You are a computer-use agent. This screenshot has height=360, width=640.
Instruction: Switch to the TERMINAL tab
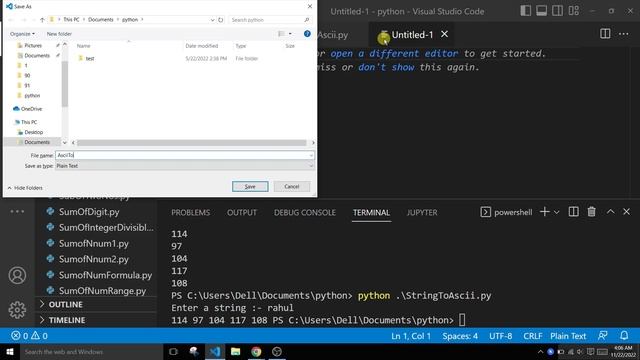point(371,213)
